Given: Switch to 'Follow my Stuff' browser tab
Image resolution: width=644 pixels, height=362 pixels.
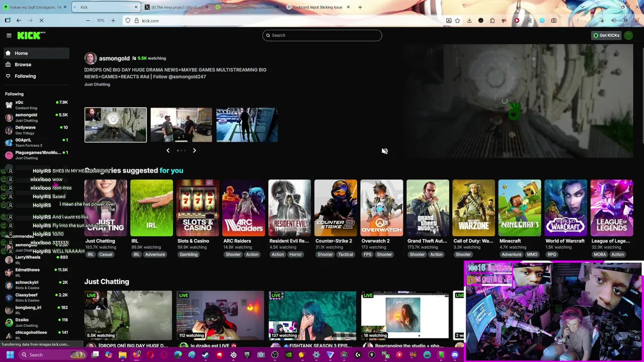Looking at the screenshot, I should point(34,7).
